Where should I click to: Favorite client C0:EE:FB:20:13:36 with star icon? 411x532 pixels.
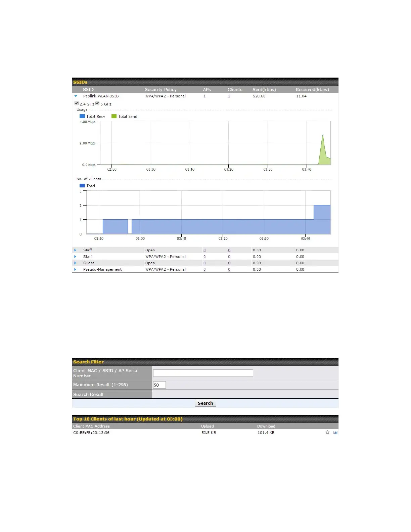(x=327, y=432)
